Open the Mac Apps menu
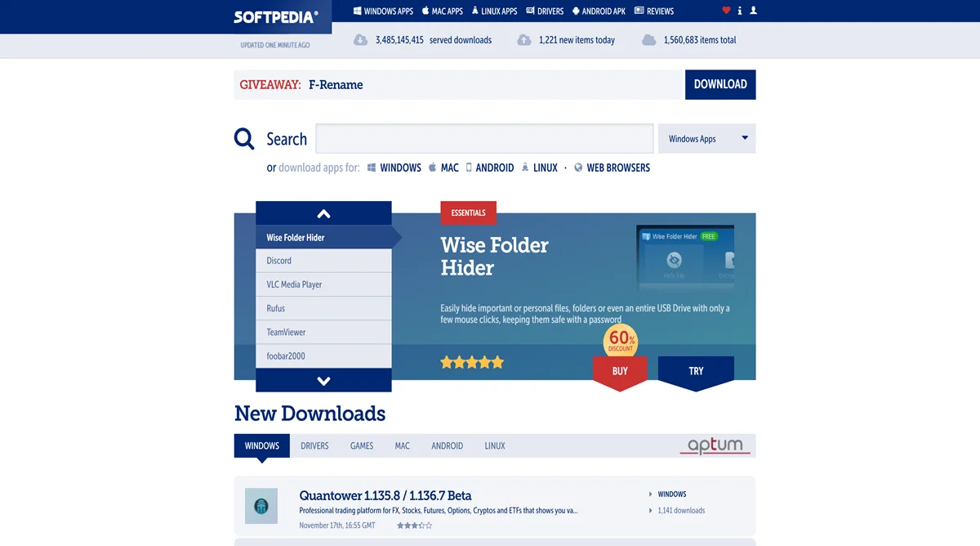 point(443,11)
